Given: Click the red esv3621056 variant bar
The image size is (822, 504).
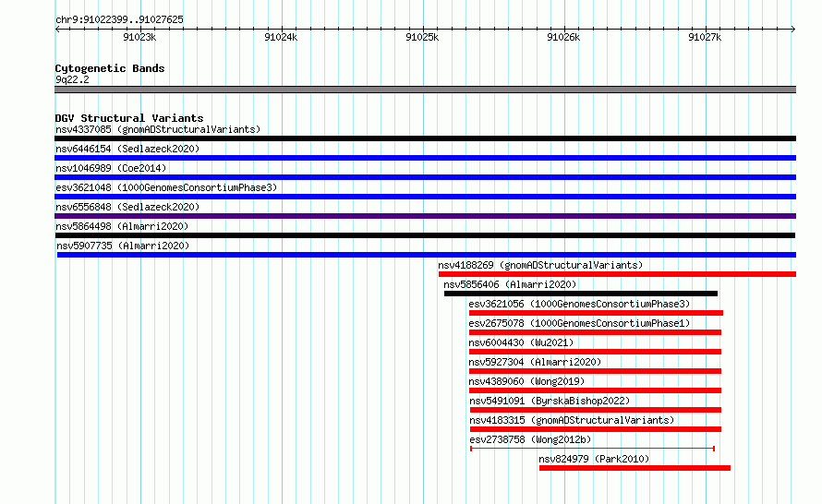Looking at the screenshot, I should pos(596,313).
